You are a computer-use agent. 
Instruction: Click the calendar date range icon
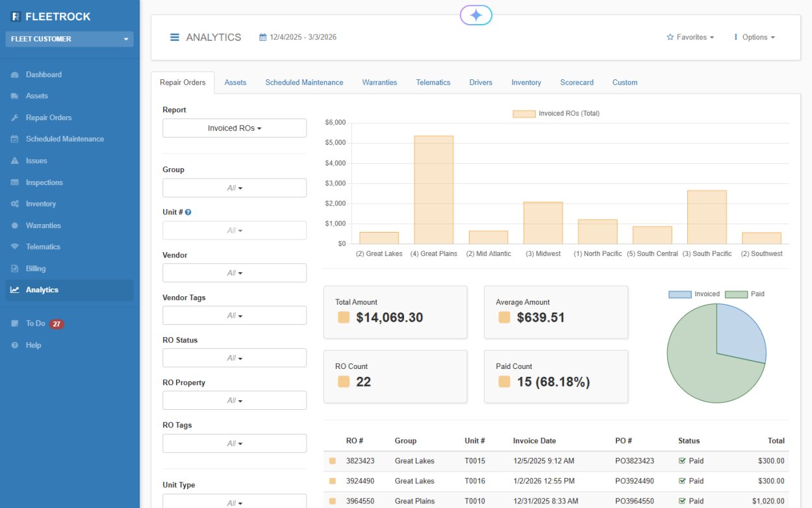pyautogui.click(x=262, y=38)
